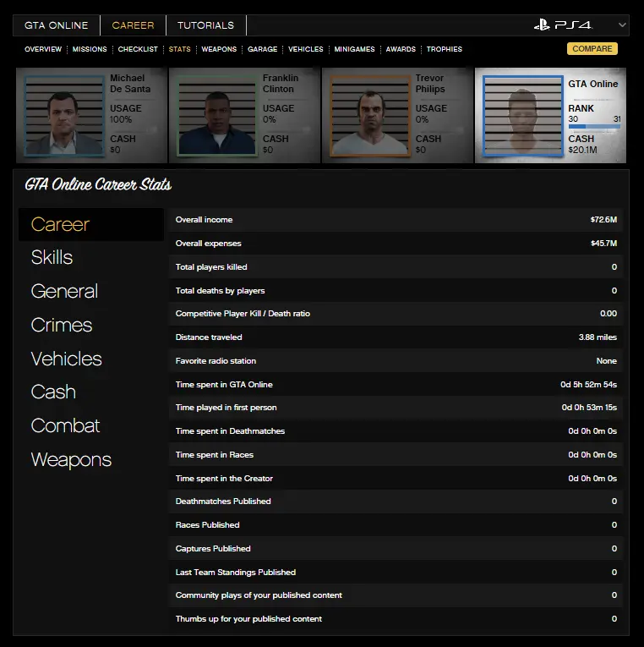Click the 0d 5h 52m 54s value
The width and height of the screenshot is (644, 647).
coord(588,385)
